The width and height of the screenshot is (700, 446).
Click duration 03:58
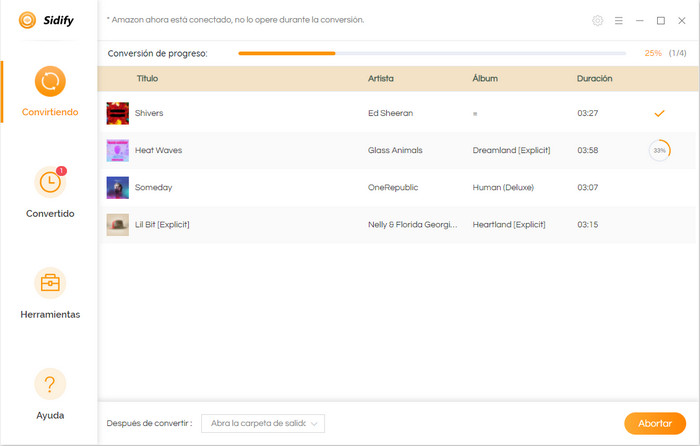click(x=588, y=150)
